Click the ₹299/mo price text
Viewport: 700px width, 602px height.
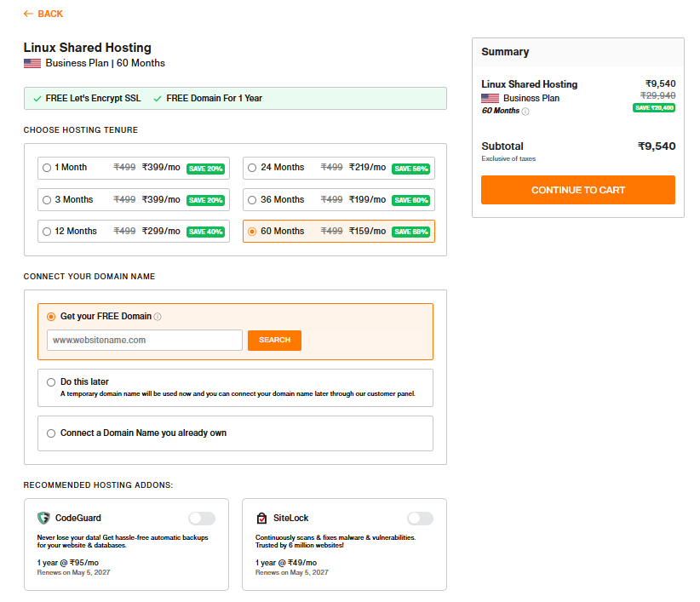[161, 231]
